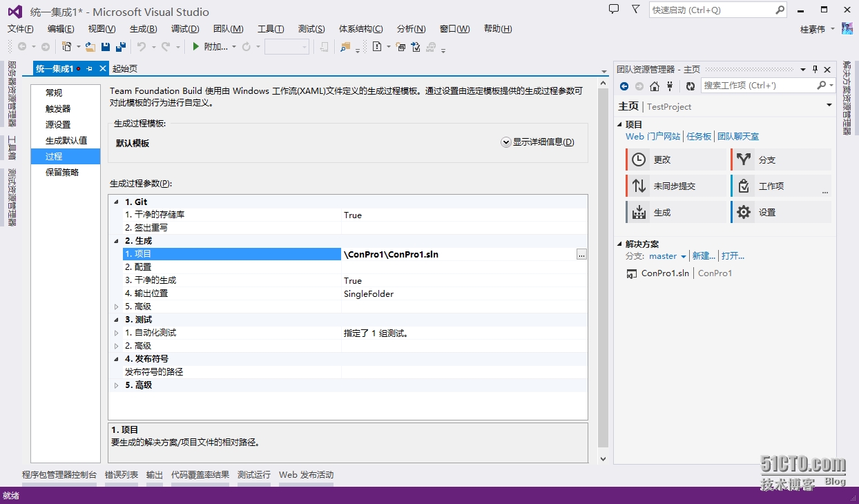
Task: Select the 源设置 settings page
Action: [x=66, y=124]
